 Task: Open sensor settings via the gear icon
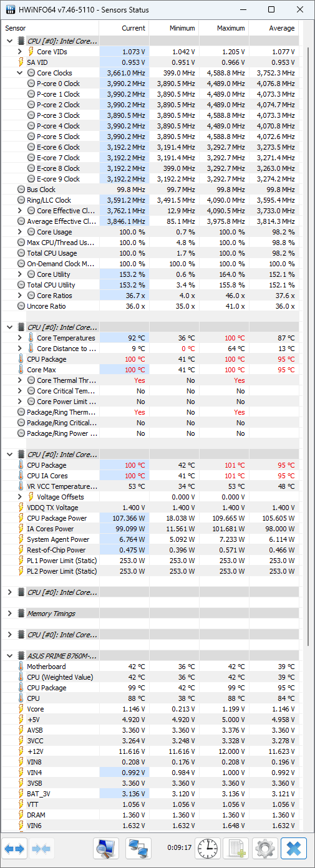tap(265, 848)
